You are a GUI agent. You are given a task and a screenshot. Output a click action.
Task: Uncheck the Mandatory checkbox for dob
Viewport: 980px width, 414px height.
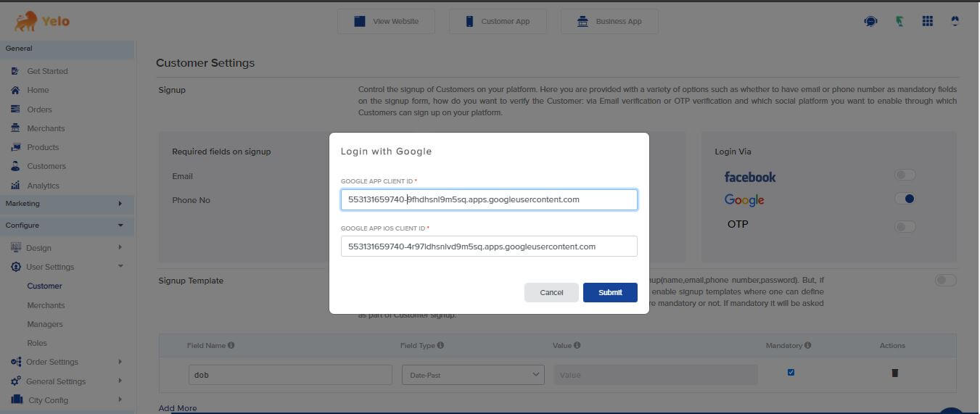pyautogui.click(x=791, y=373)
